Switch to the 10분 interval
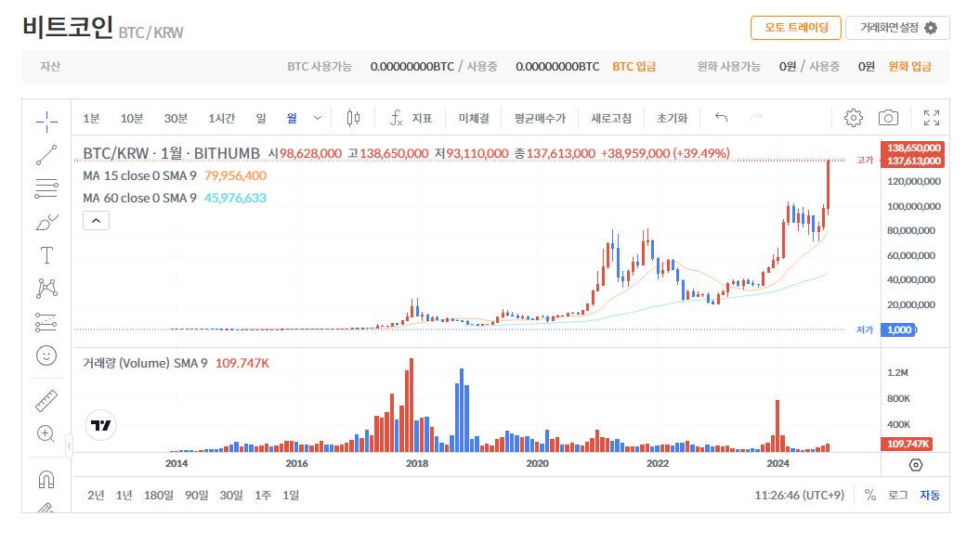 (x=131, y=118)
